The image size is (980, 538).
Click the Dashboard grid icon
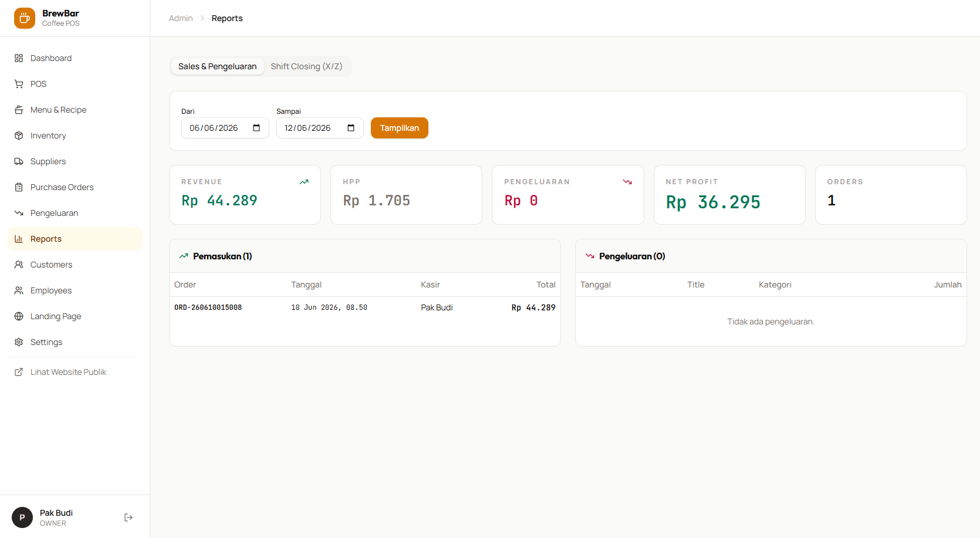click(x=19, y=58)
